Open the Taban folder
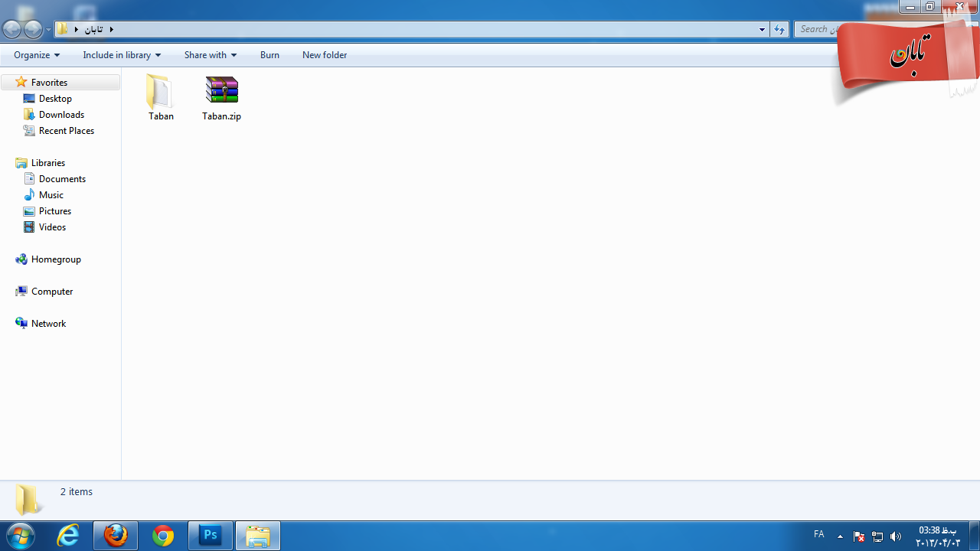The height and width of the screenshot is (551, 980). coord(161,97)
